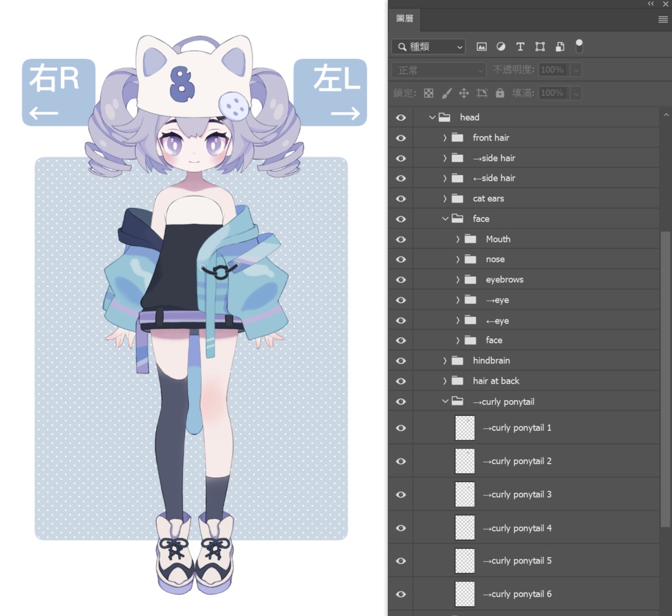Viewport: 672px width, 616px height.
Task: Hide the curly ponytail 3 layer
Action: [400, 494]
